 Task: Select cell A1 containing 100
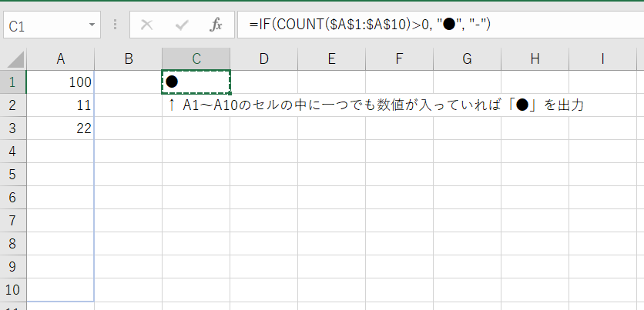point(61,82)
